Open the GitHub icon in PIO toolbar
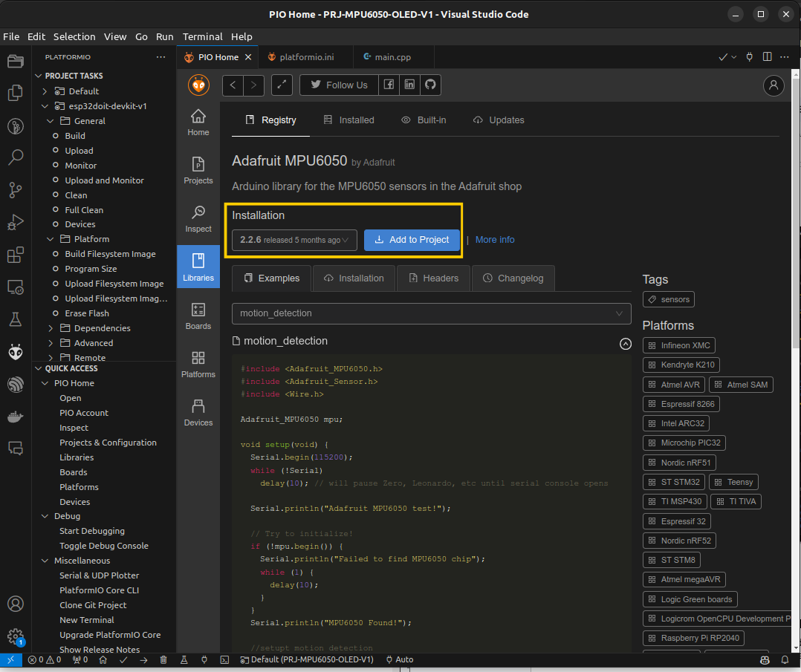The image size is (801, 672). point(431,85)
